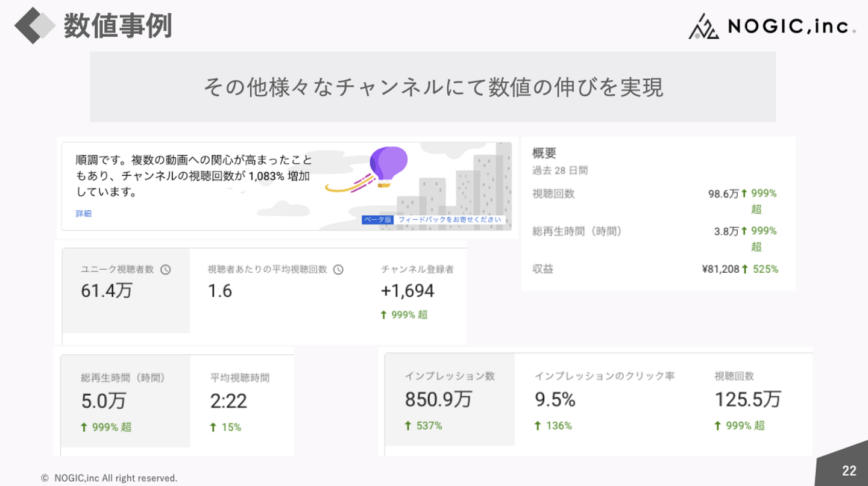The image size is (868, 486).
Task: Click the green up arrow beside 15%
Action: (213, 427)
